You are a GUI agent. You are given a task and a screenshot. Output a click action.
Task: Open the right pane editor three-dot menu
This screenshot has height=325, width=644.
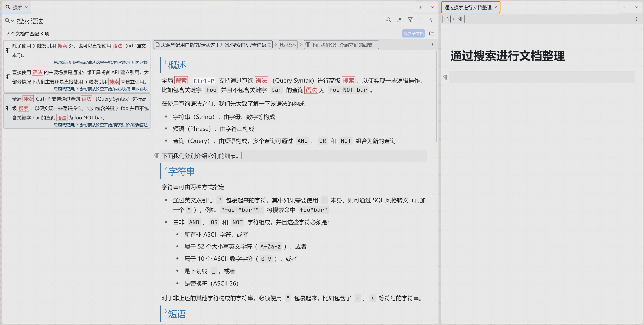[636, 19]
